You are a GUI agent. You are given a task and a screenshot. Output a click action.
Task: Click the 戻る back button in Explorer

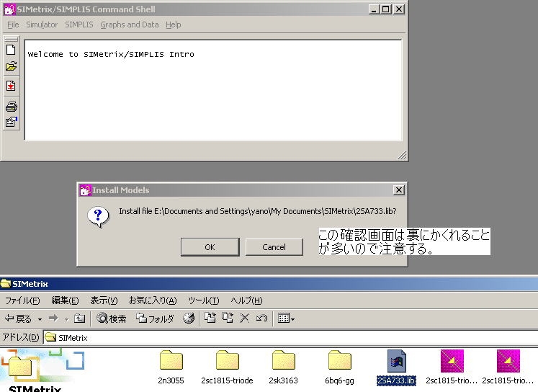click(x=18, y=319)
